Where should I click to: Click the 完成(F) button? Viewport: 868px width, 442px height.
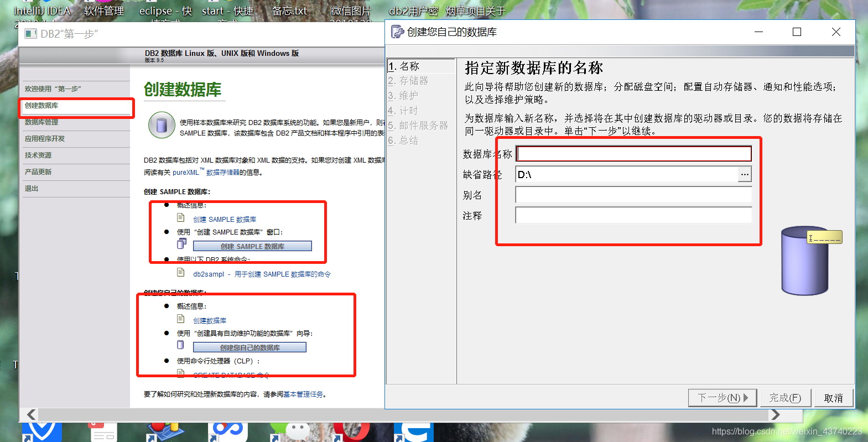(785, 398)
